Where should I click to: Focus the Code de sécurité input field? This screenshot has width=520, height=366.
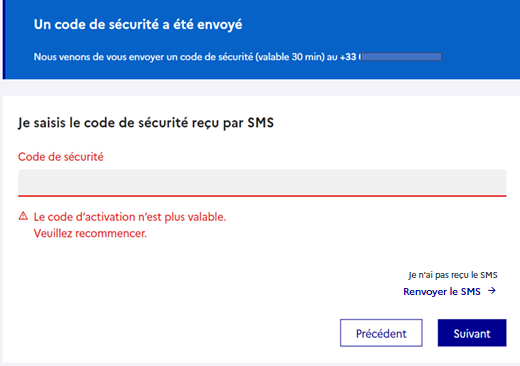pos(262,182)
